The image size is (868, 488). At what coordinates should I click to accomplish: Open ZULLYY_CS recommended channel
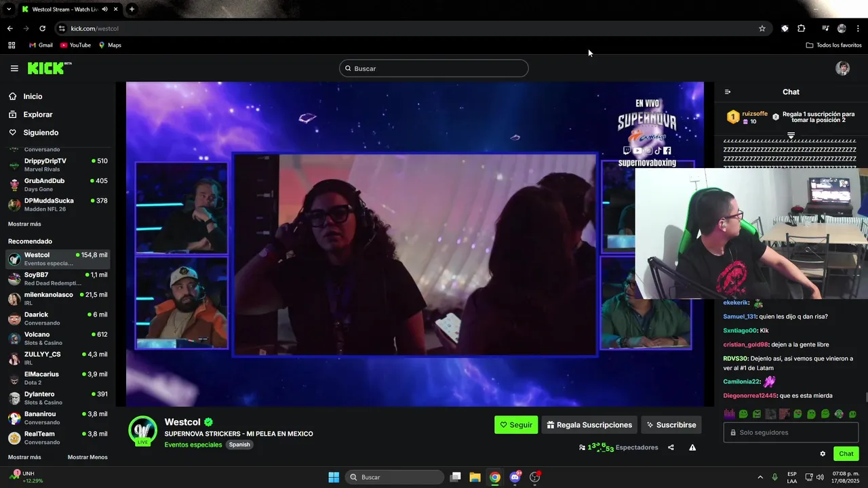58,358
